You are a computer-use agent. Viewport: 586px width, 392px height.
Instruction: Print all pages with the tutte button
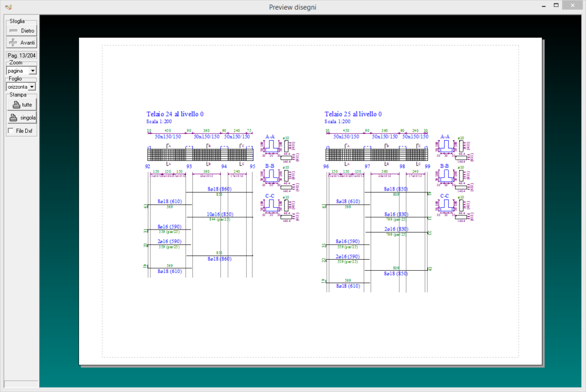tap(22, 105)
